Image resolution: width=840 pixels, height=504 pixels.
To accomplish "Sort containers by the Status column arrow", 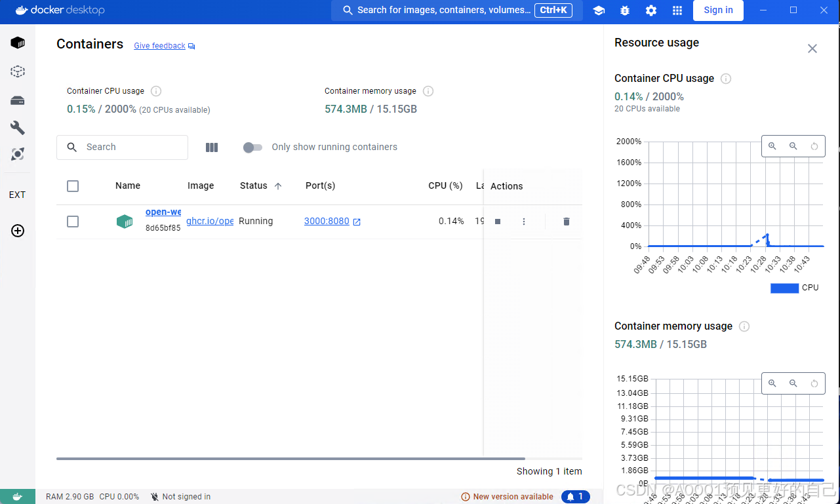I will tap(277, 185).
